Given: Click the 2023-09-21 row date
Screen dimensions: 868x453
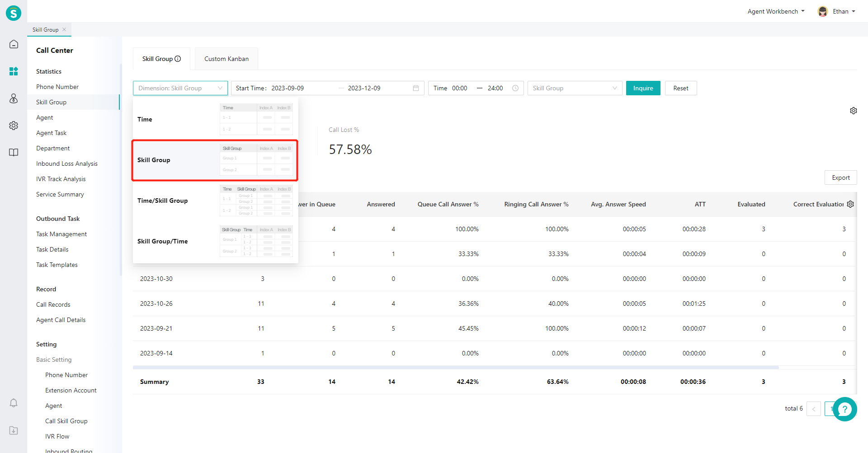Looking at the screenshot, I should point(156,328).
